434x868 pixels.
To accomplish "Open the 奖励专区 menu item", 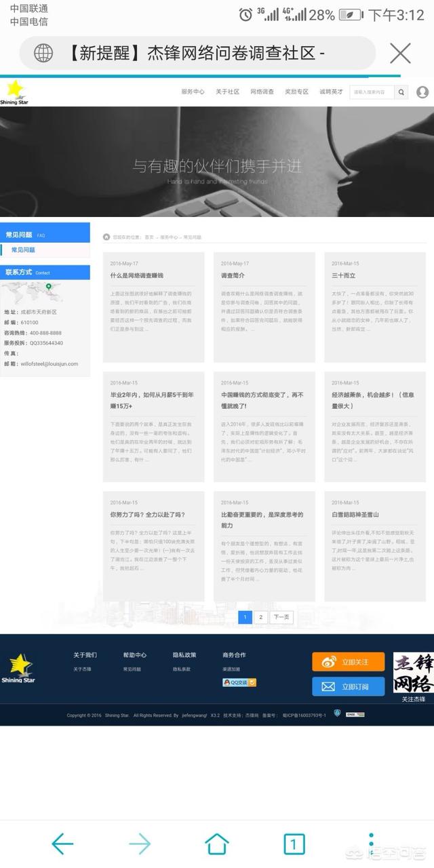I will [296, 92].
